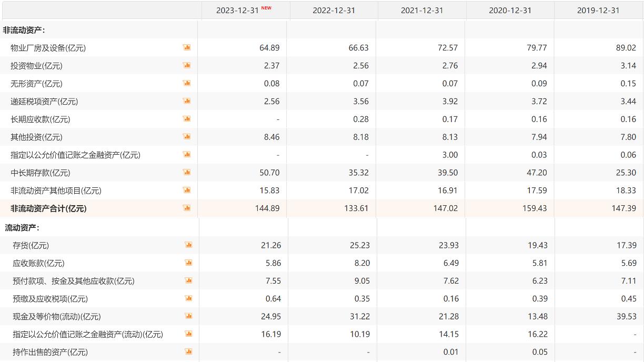Click the 无形资产(亿元) row label
This screenshot has height=362, width=644.
[x=36, y=84]
